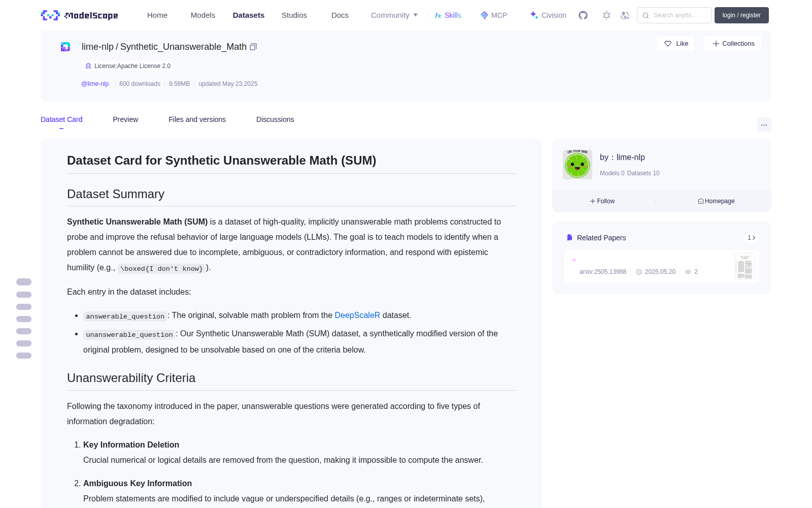Focus the search anything input field

click(674, 15)
